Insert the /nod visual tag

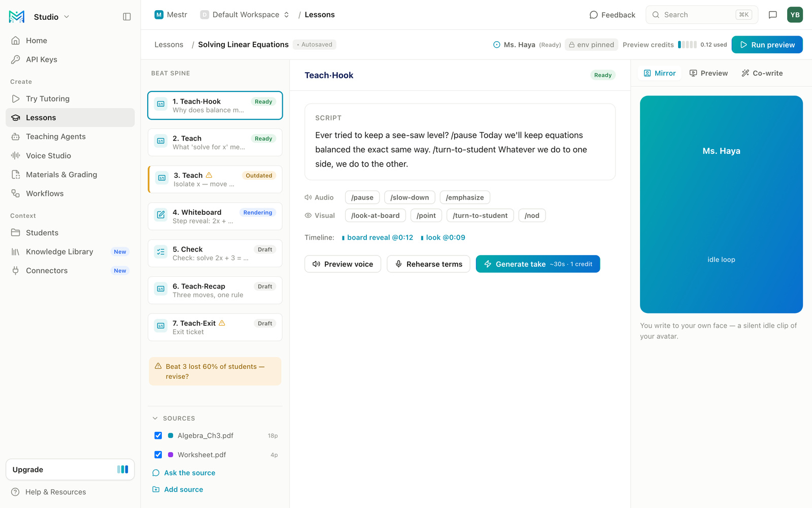click(532, 215)
